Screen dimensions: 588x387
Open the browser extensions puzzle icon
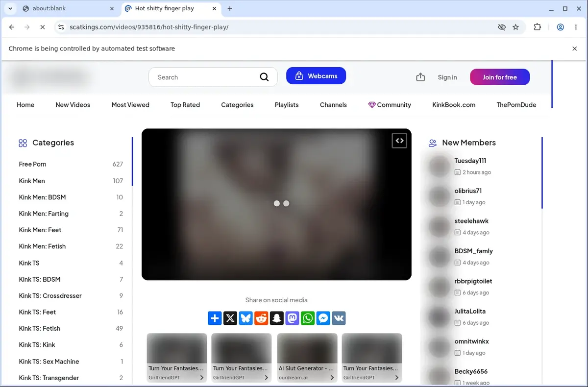click(x=538, y=27)
